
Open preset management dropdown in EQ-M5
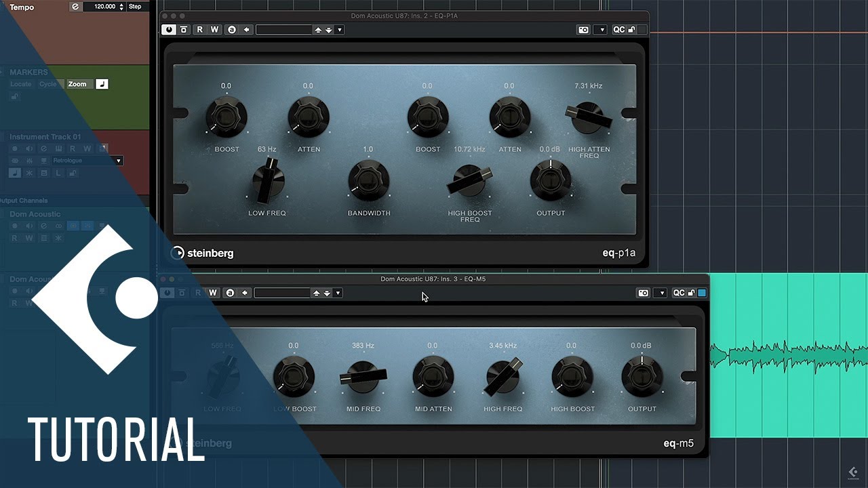pos(338,293)
